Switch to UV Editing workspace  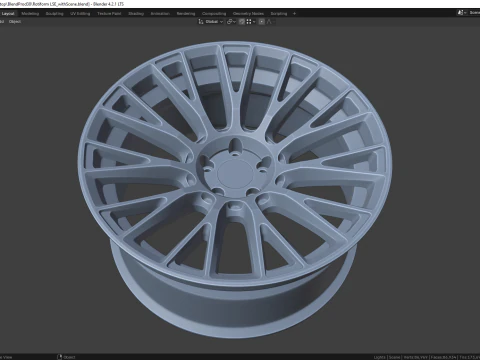click(x=80, y=14)
